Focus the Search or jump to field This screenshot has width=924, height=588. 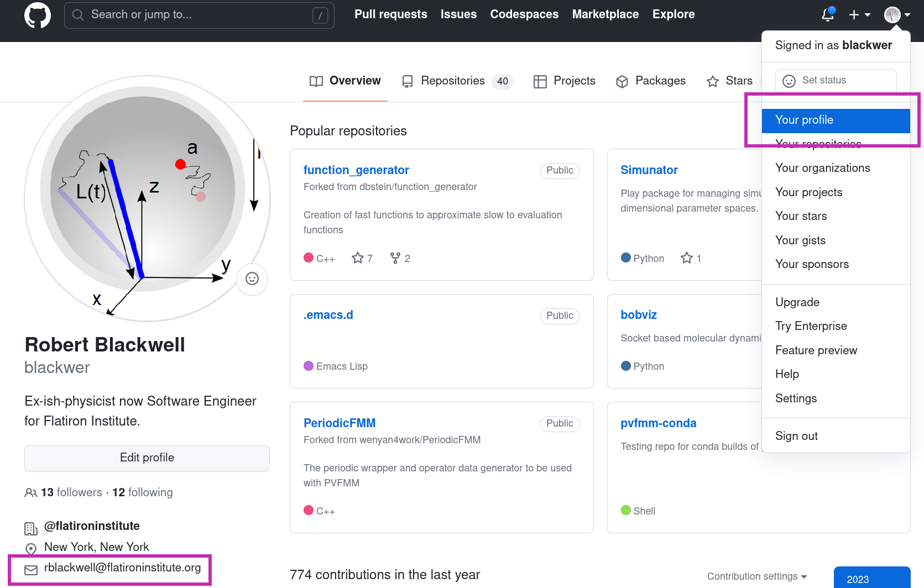[199, 15]
